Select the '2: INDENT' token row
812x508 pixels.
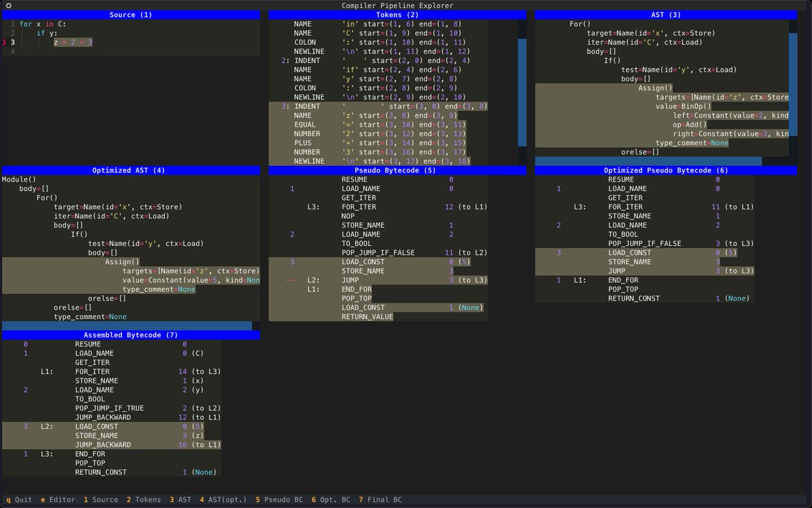[x=377, y=60]
